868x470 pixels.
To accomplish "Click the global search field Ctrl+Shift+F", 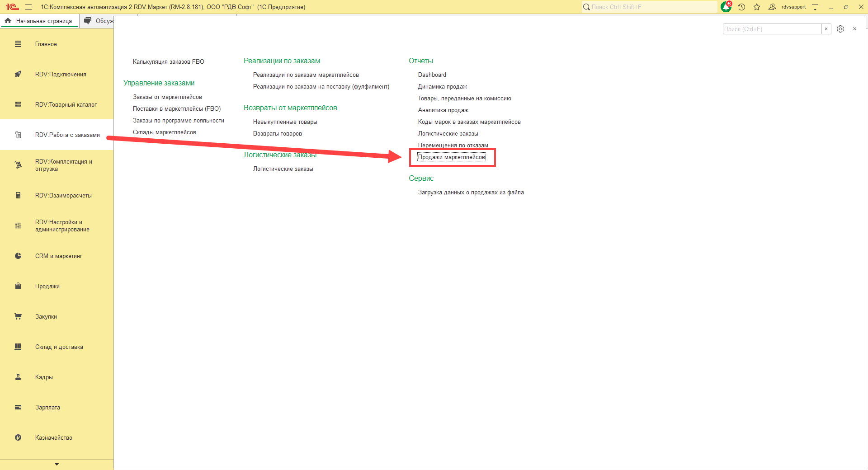I will [649, 7].
